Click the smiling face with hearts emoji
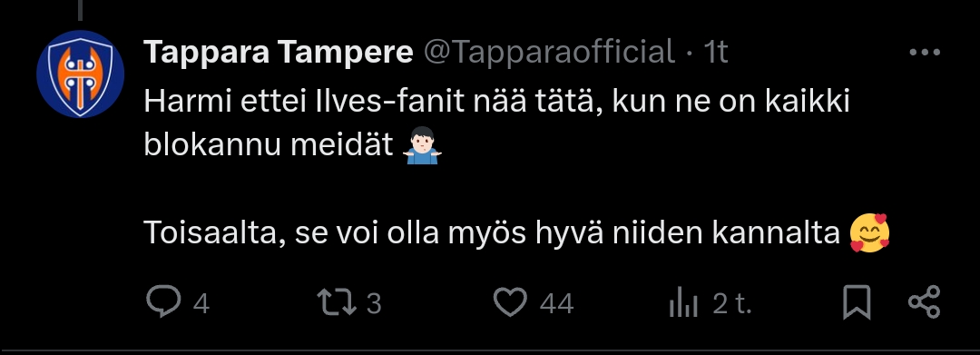Screen dimensions: 980x355 [x=870, y=232]
